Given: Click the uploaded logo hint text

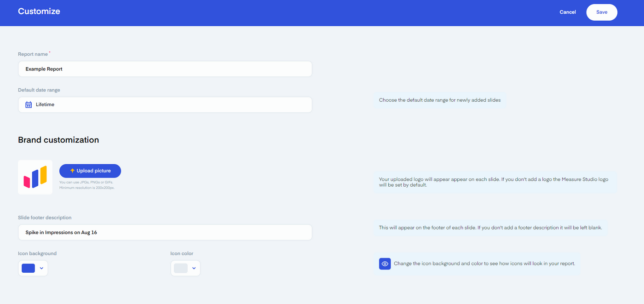Looking at the screenshot, I should 494,182.
